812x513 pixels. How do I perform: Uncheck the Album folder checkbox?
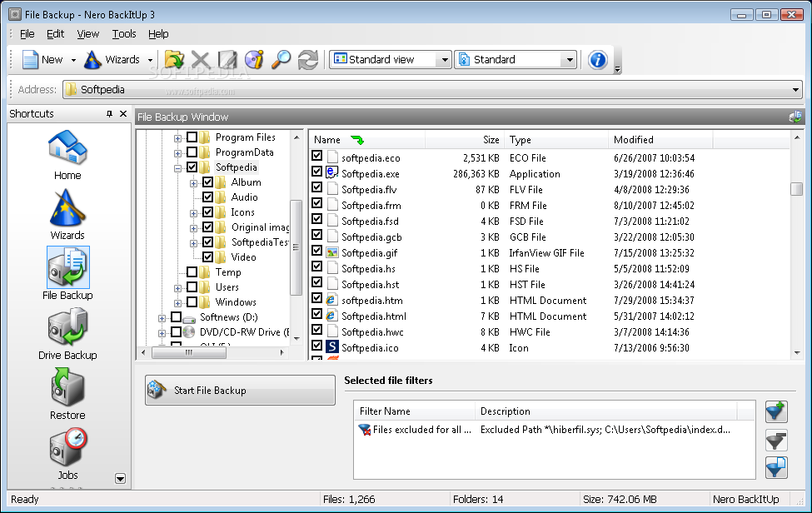(207, 182)
